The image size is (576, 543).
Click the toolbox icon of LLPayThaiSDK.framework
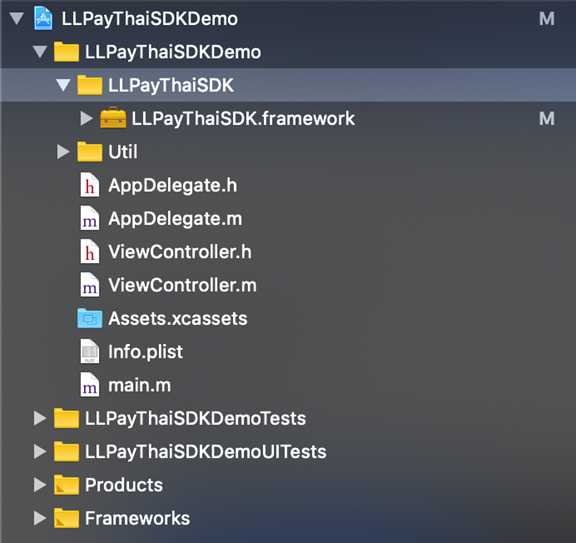113,118
